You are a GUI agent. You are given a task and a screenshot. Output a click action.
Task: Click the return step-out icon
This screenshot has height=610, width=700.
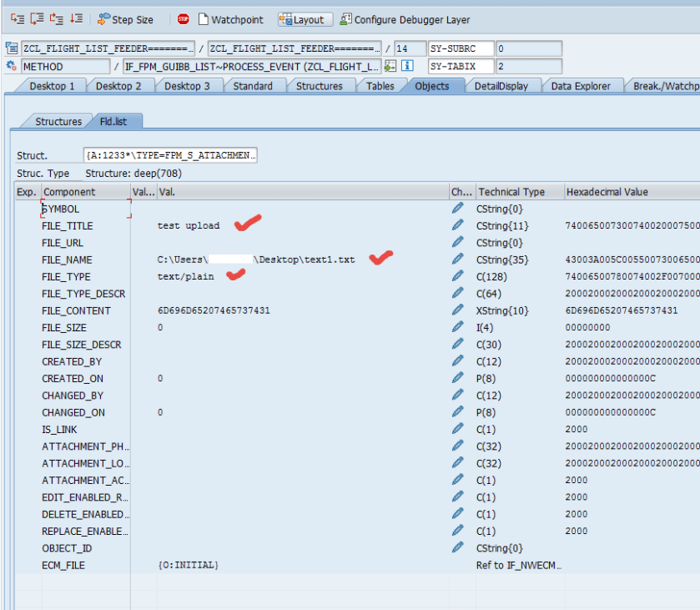56,19
